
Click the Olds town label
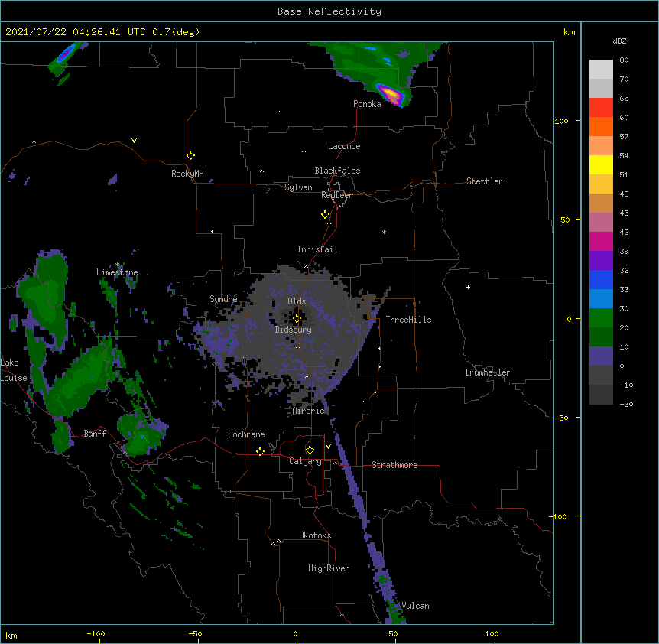pyautogui.click(x=297, y=301)
